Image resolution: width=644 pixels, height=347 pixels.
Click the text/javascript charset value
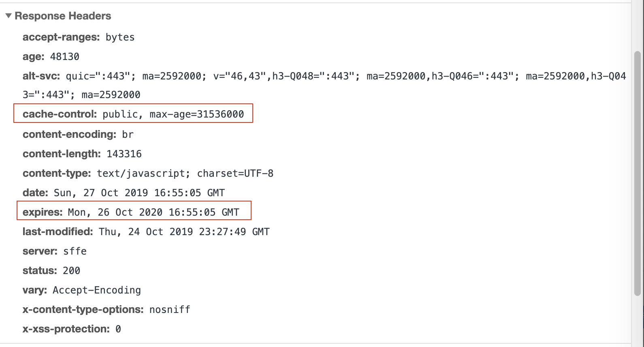tap(185, 173)
